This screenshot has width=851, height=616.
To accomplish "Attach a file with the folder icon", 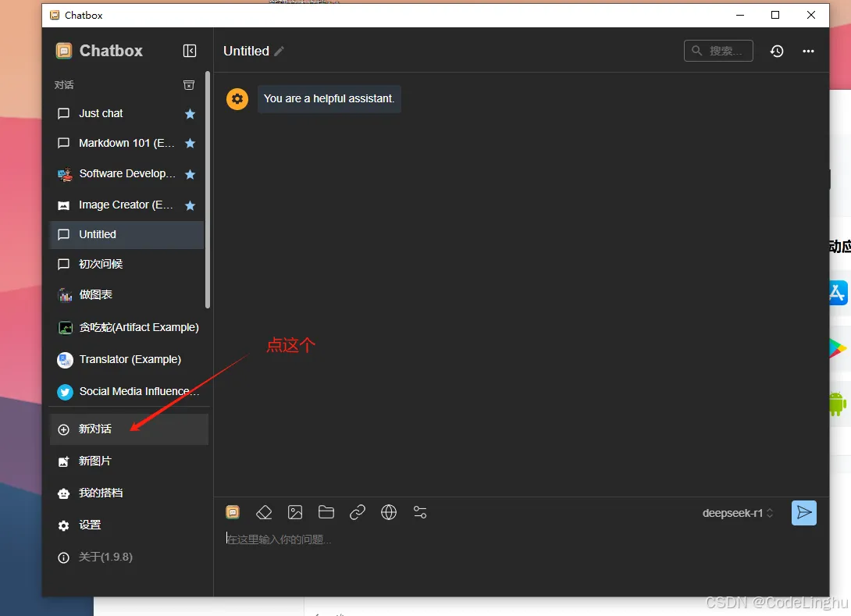I will click(x=326, y=512).
